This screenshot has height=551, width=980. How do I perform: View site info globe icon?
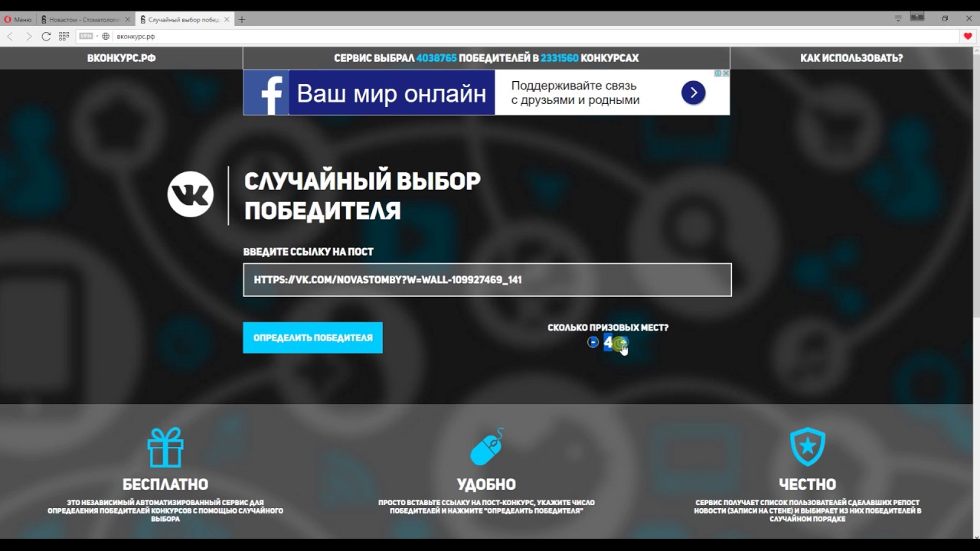tap(106, 36)
